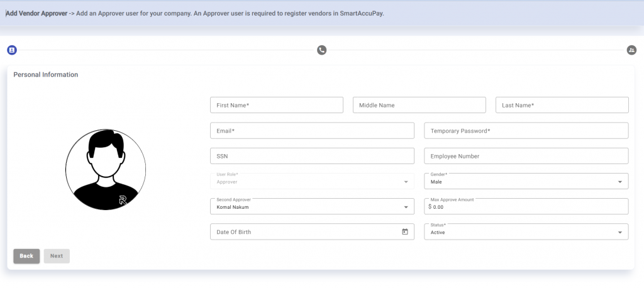Click into the Middle Name field
The image size is (644, 288).
pyautogui.click(x=419, y=105)
